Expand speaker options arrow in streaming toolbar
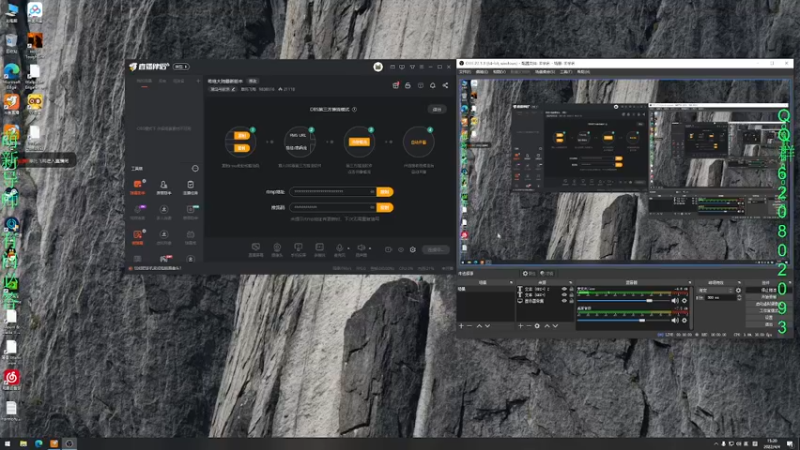The image size is (800, 450). click(x=370, y=248)
